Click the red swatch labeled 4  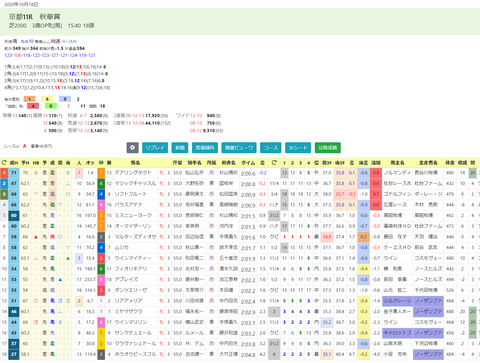point(33,106)
